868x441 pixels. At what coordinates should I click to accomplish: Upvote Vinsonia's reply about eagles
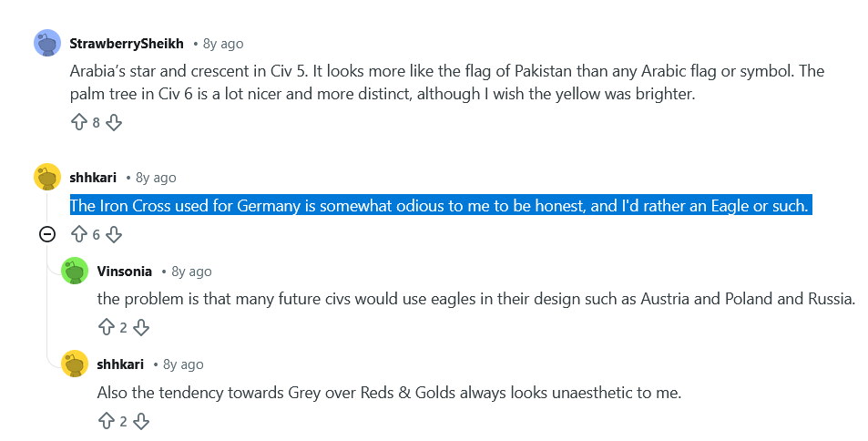tap(106, 327)
